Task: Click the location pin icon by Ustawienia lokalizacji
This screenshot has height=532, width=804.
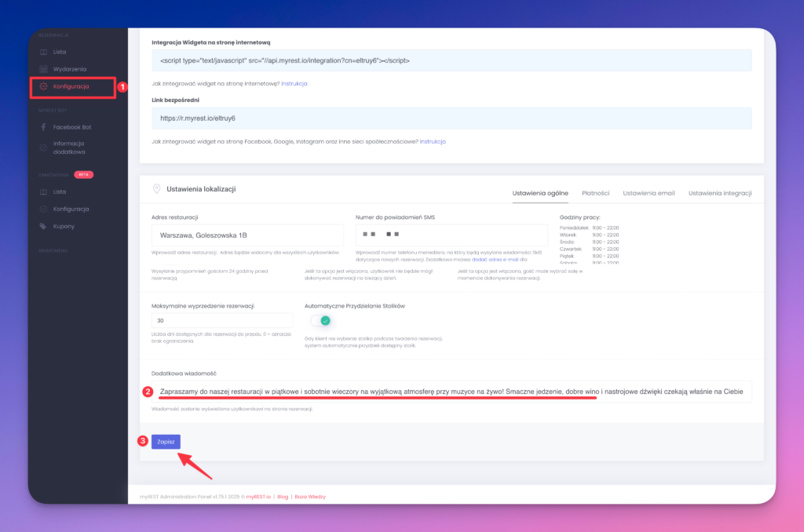Action: (157, 189)
